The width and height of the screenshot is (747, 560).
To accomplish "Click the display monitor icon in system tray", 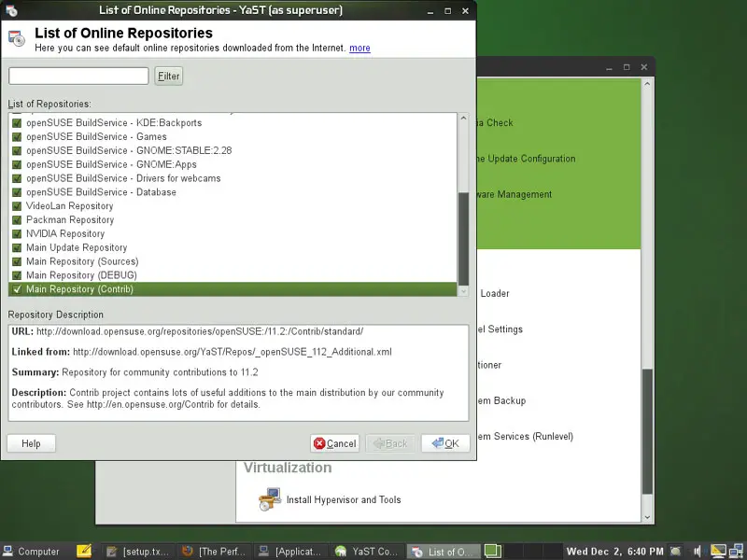I will (x=718, y=552).
